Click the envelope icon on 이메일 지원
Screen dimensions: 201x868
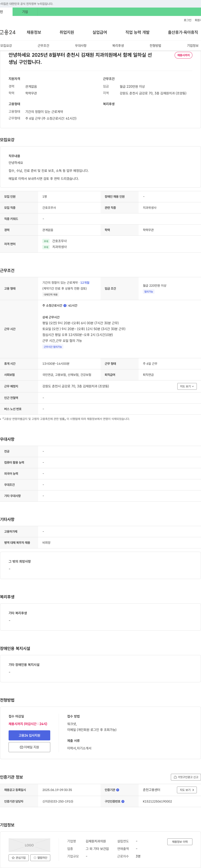click(22, 747)
